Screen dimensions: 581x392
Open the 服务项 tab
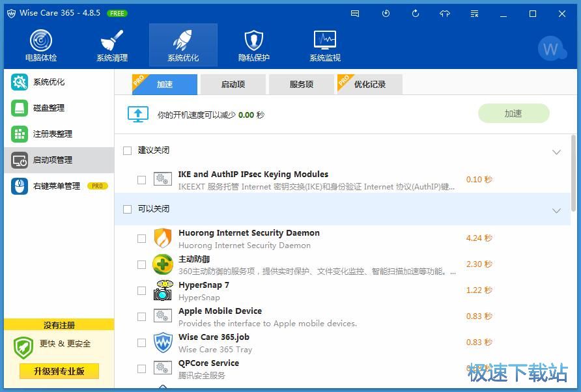coord(301,84)
